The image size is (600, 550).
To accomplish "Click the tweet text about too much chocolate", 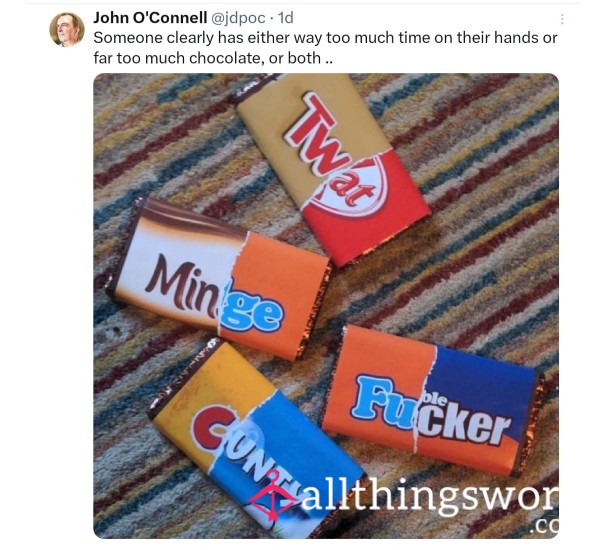I will pos(325,48).
